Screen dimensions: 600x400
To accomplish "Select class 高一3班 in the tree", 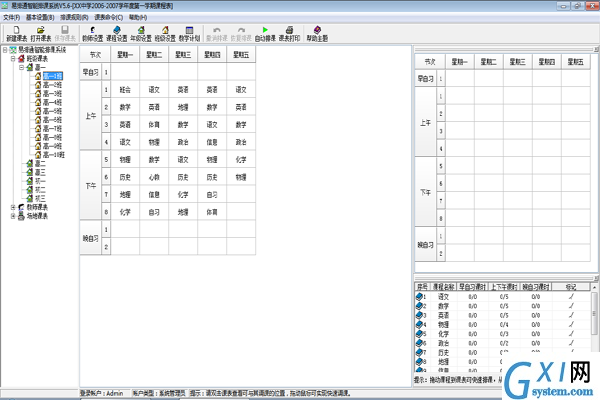I will point(52,93).
